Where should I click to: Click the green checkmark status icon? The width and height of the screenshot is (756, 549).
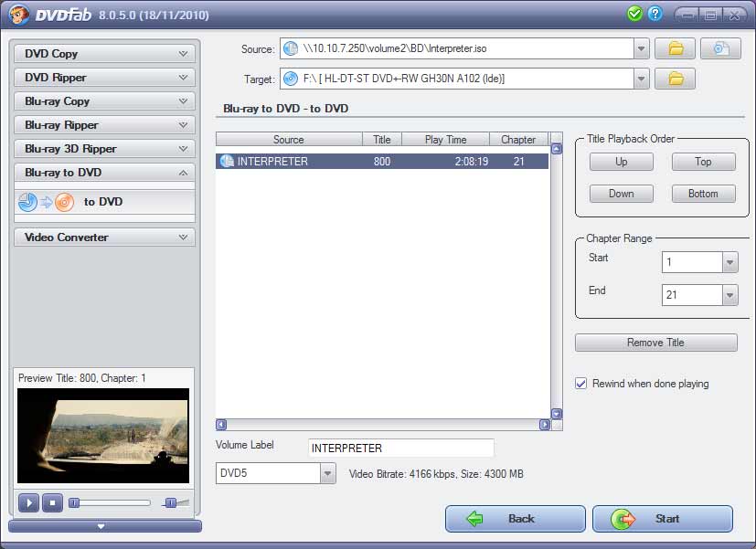634,14
